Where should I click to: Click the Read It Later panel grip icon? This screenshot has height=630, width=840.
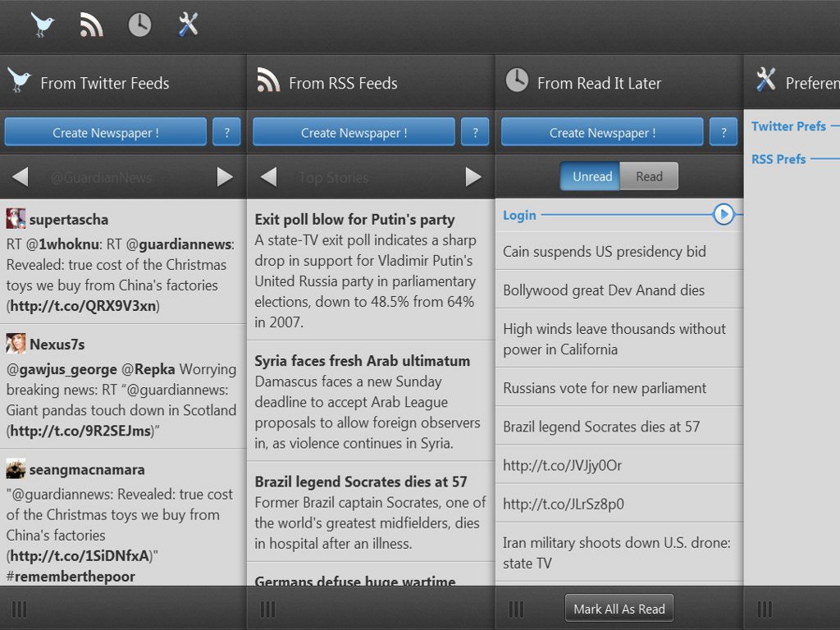click(516, 609)
